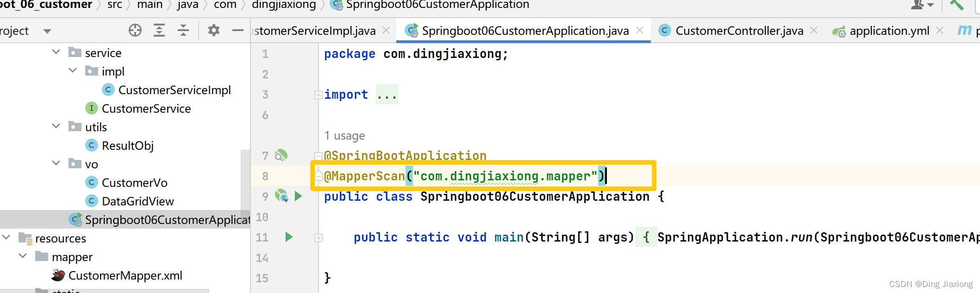Open the Project view dropdown arrow
980x293 pixels.
pos(47,32)
